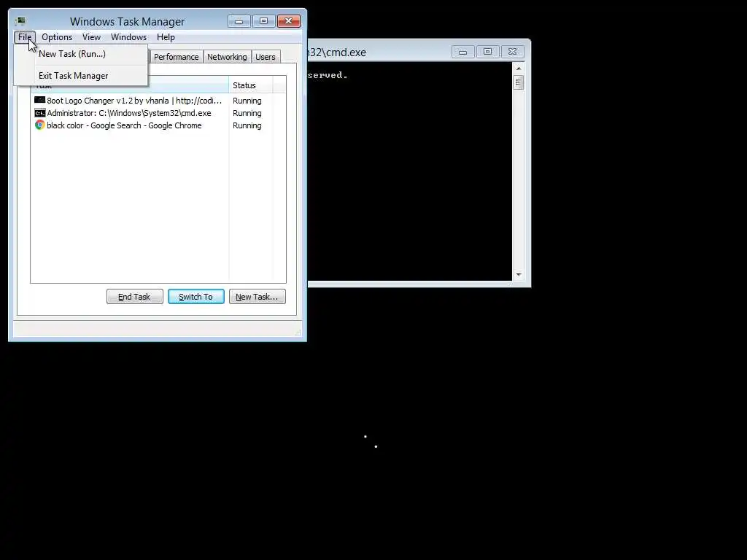This screenshot has height=560, width=747.
Task: Open the Options menu
Action: pos(57,37)
